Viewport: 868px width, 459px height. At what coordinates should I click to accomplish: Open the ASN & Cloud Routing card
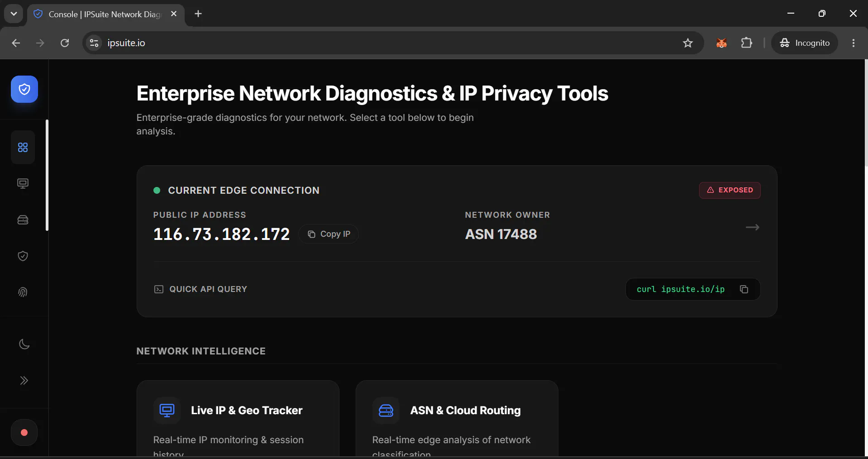(457, 419)
